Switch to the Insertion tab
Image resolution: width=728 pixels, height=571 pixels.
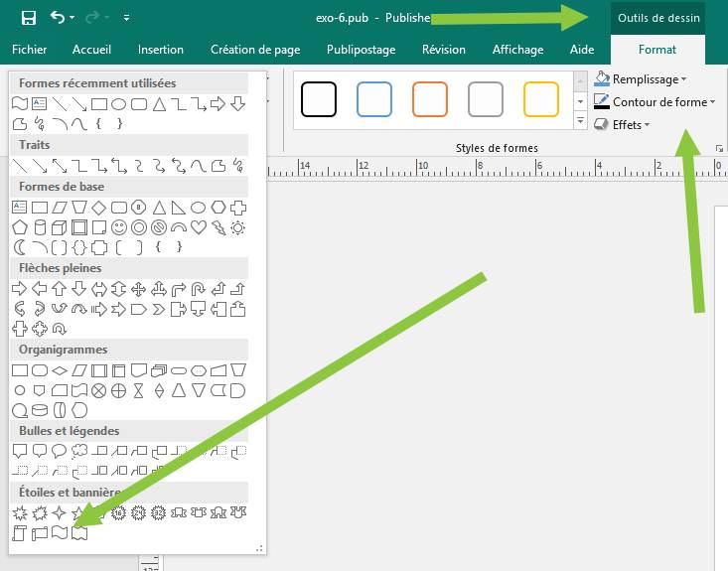(160, 50)
